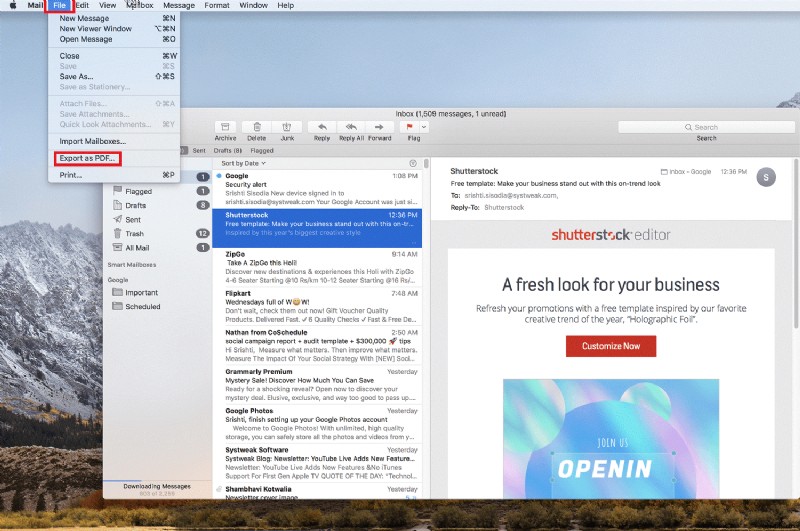The height and width of the screenshot is (531, 800).
Task: Open the Grammarly Premium email
Action: 317,385
